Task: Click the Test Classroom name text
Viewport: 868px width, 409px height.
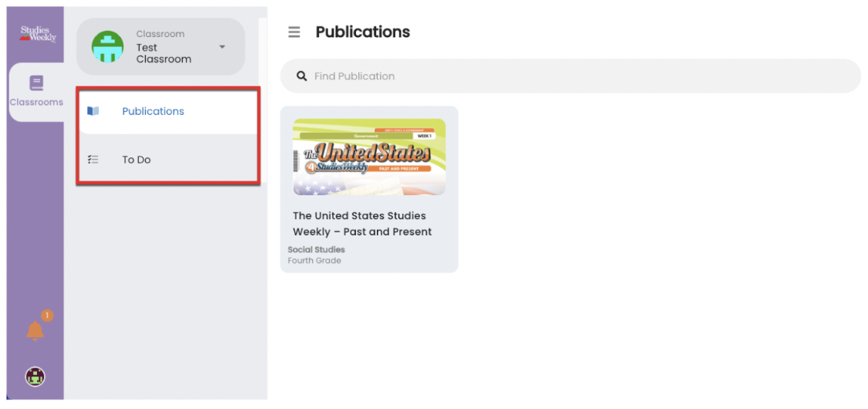Action: 164,53
